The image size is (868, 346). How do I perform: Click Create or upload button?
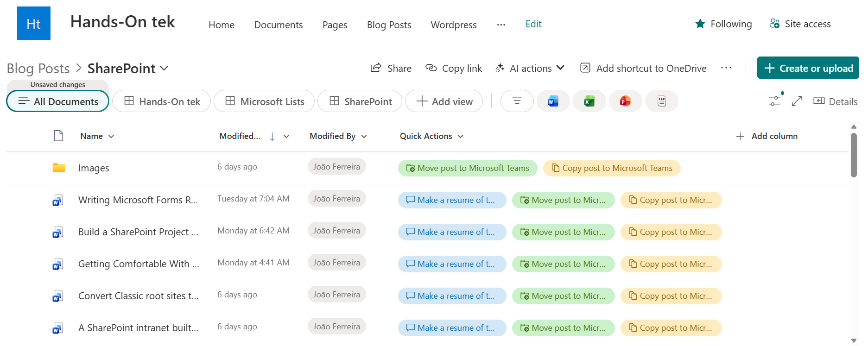point(808,68)
